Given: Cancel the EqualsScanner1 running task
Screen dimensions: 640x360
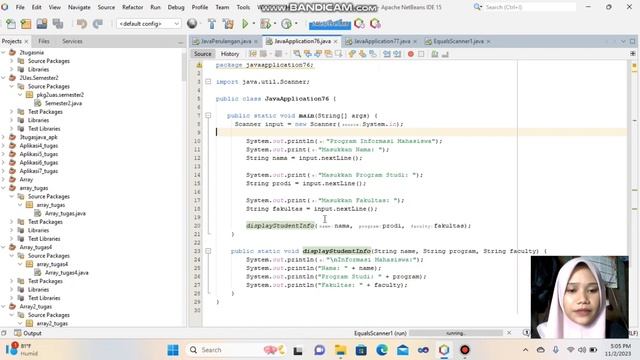Looking at the screenshot, I should tap(509, 333).
